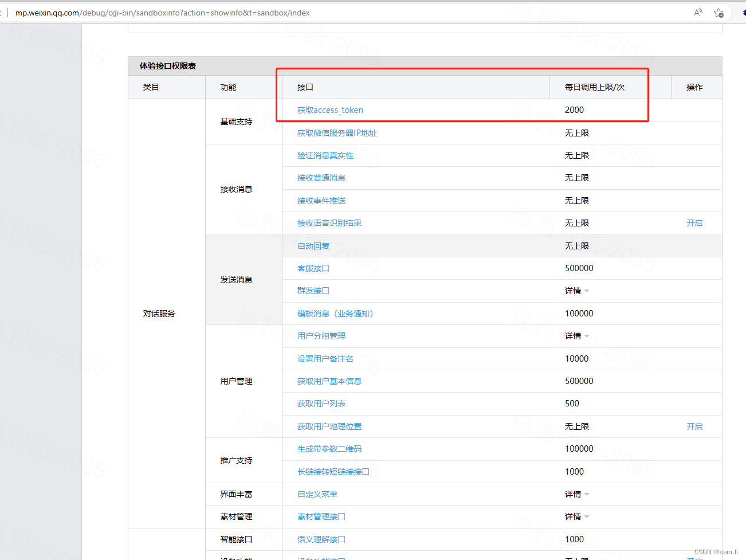Open 模板消息（业务通知）link
This screenshot has width=746, height=560.
(335, 314)
